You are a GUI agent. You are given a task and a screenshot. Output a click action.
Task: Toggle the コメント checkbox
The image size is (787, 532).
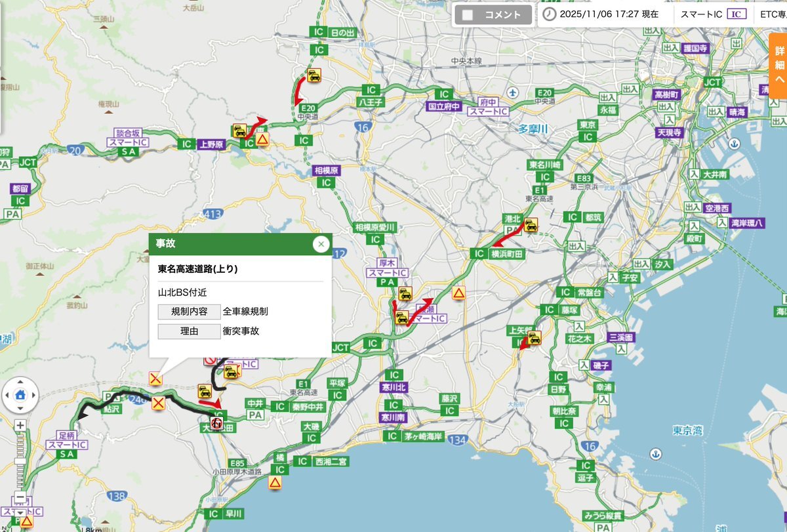coord(466,14)
